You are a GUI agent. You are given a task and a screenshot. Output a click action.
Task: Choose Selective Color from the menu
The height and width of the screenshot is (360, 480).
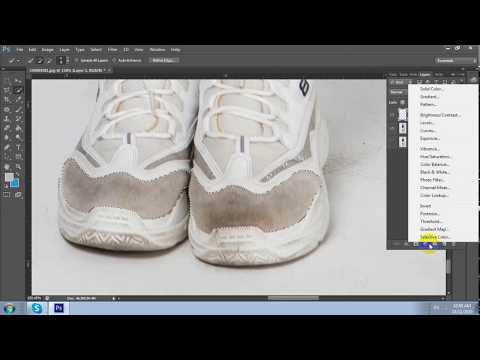coord(435,237)
